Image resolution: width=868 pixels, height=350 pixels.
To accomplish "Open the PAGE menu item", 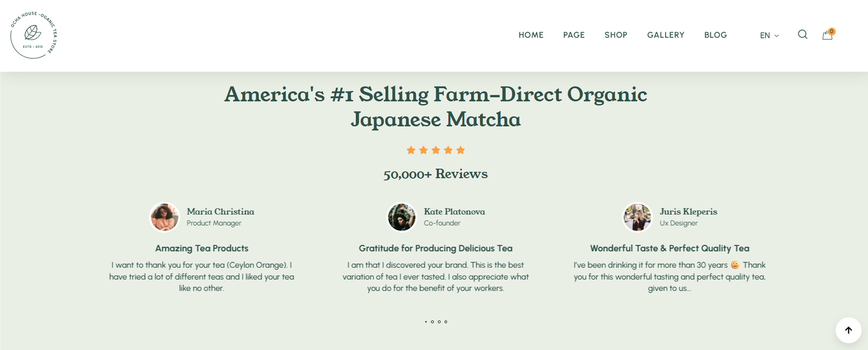I will (573, 35).
